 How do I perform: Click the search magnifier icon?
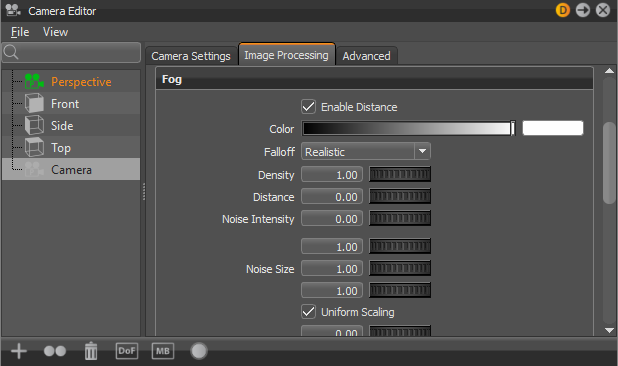(x=11, y=52)
